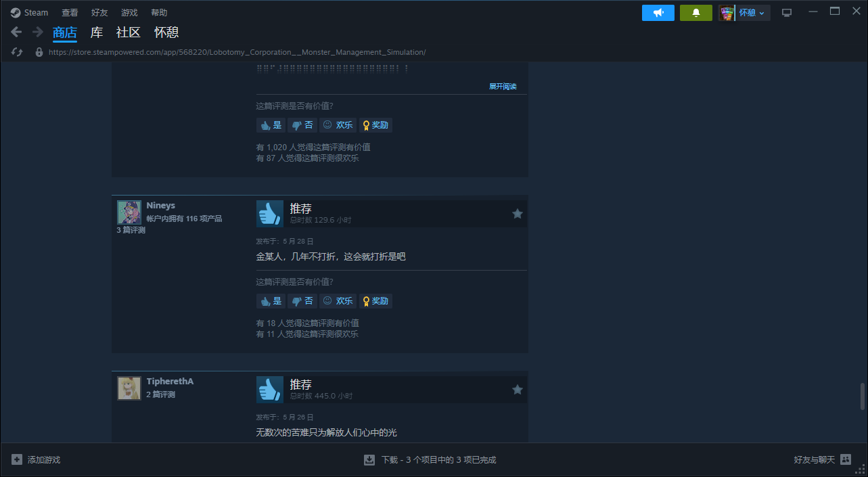Switch to the 社区 tab
Screen dimensions: 868x477
pyautogui.click(x=128, y=32)
